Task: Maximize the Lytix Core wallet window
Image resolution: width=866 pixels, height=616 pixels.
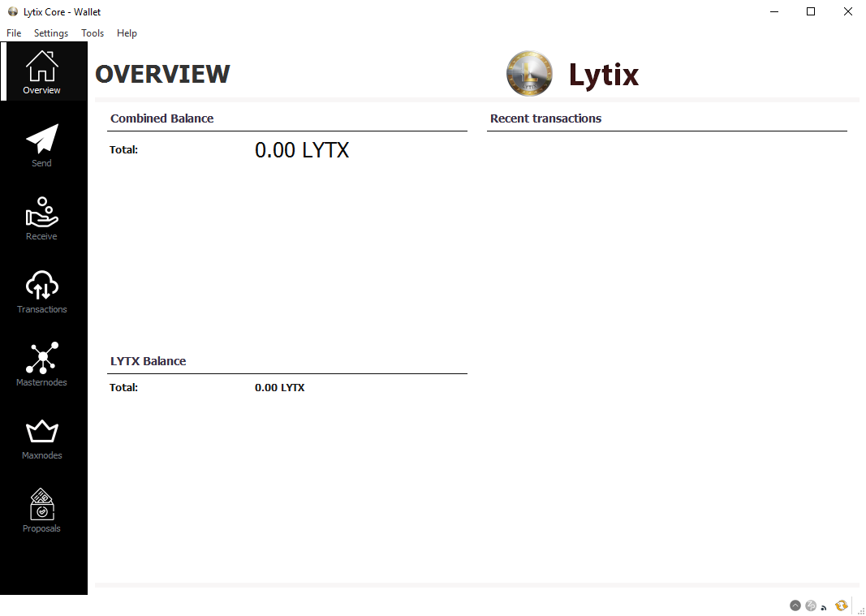Action: pos(811,11)
